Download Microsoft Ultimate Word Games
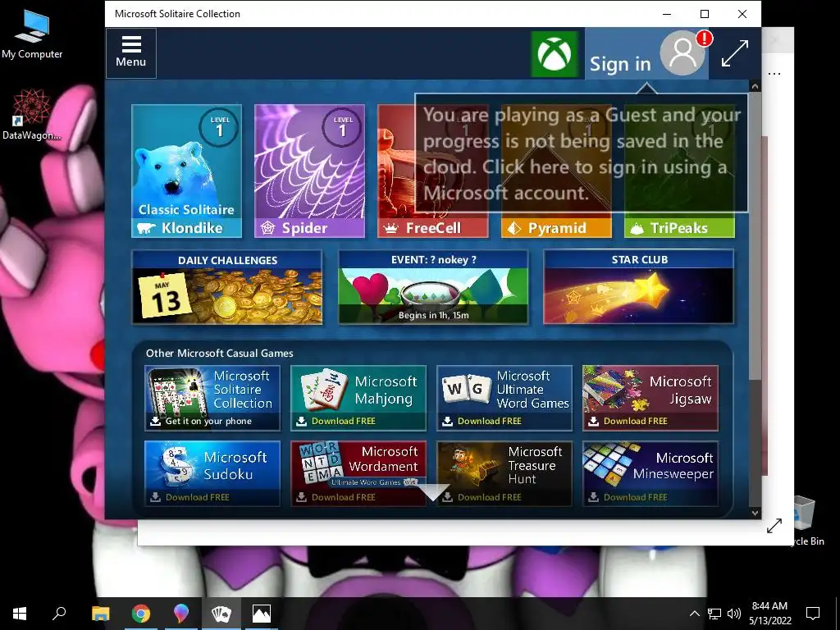 504,398
